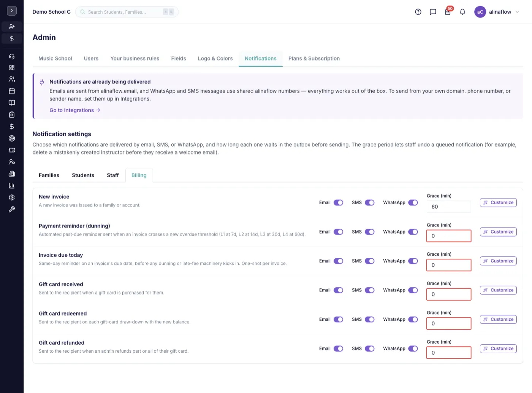
Task: Open the dashboard grid icon in the sidebar
Action: pyautogui.click(x=12, y=68)
